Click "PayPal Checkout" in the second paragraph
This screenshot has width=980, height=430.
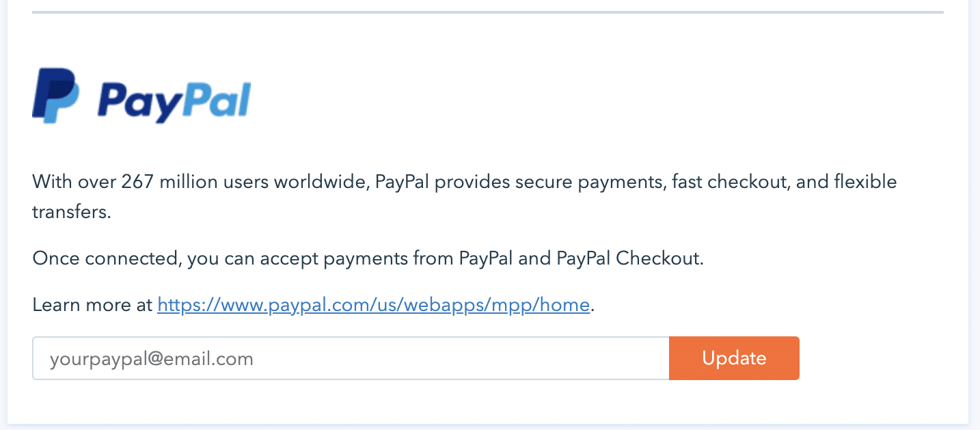[629, 259]
